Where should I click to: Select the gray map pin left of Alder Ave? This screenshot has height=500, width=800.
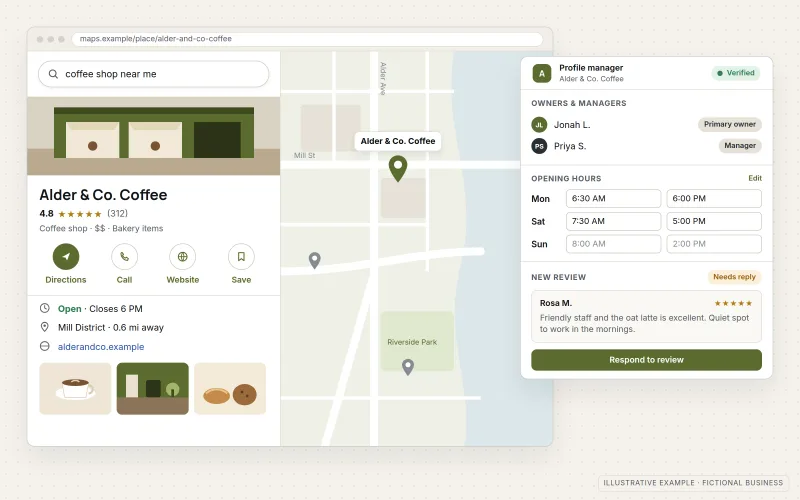coord(315,260)
